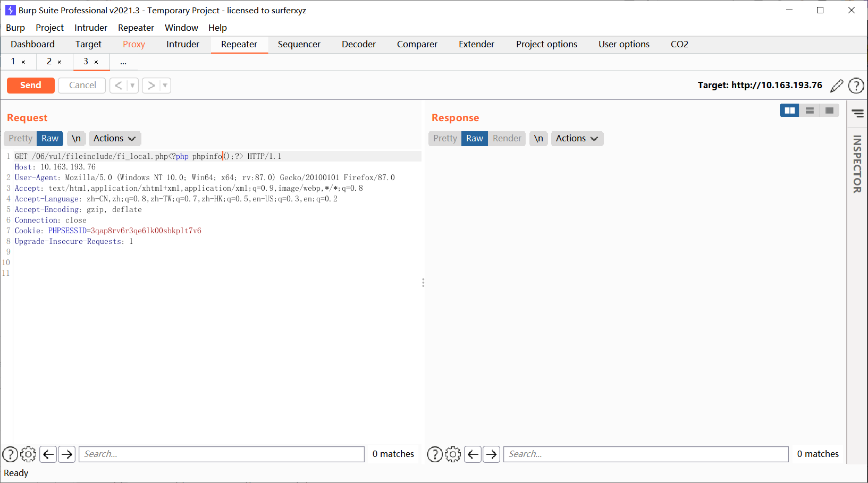Expand Request Actions dropdown
The width and height of the screenshot is (868, 483).
pyautogui.click(x=115, y=139)
